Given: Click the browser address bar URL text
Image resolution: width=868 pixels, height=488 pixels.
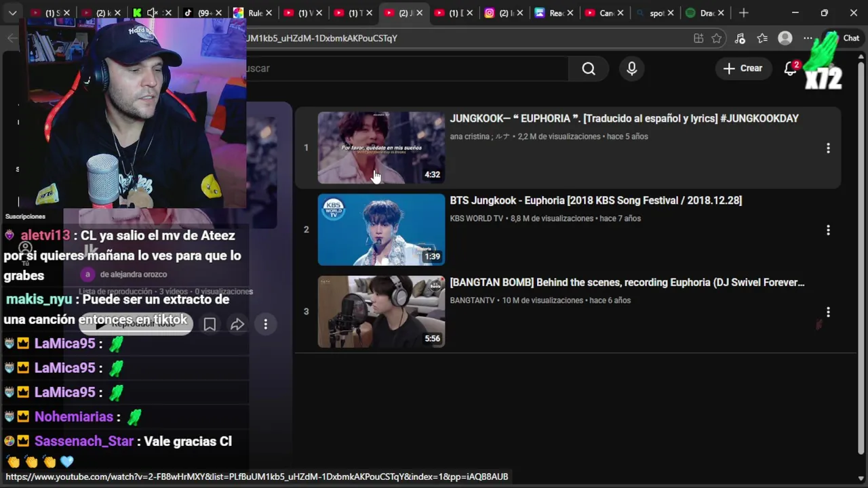Looking at the screenshot, I should tap(323, 39).
